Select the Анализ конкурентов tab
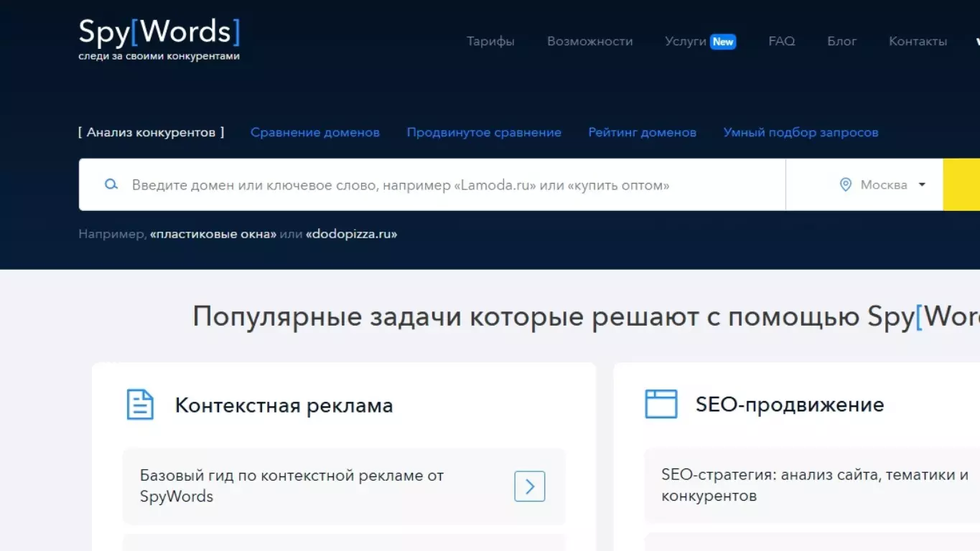Image resolution: width=980 pixels, height=551 pixels. (151, 132)
